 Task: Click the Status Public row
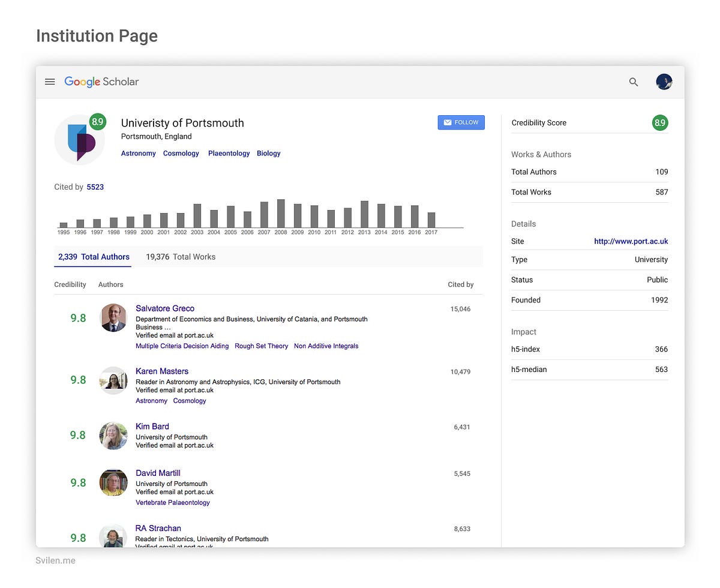tap(590, 280)
